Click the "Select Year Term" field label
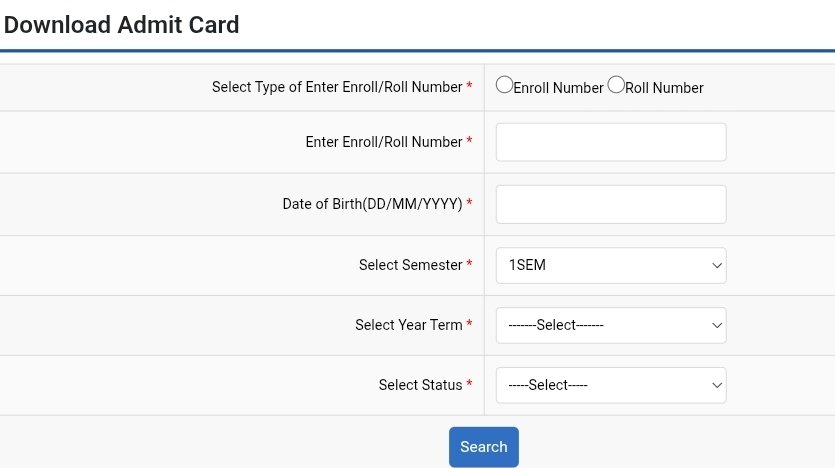Screen dimensions: 835x468 click(408, 325)
